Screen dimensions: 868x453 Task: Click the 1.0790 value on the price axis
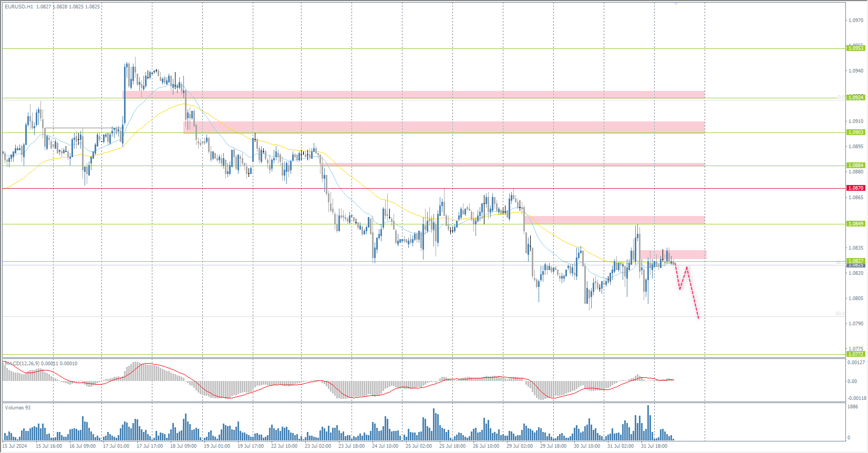(x=856, y=324)
